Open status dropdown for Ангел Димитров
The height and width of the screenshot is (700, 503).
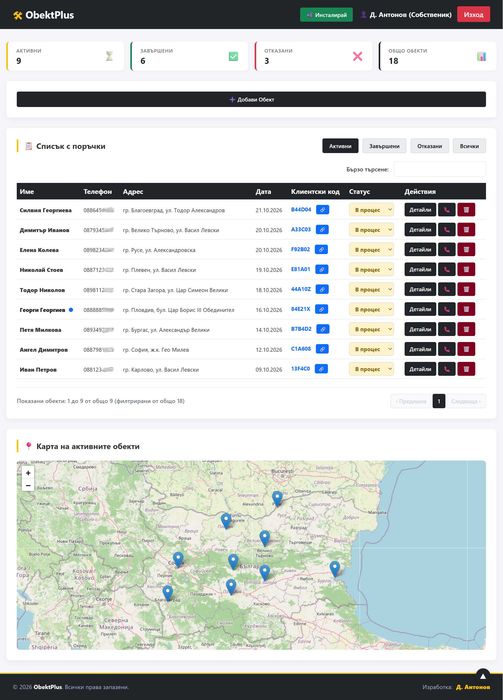click(371, 349)
